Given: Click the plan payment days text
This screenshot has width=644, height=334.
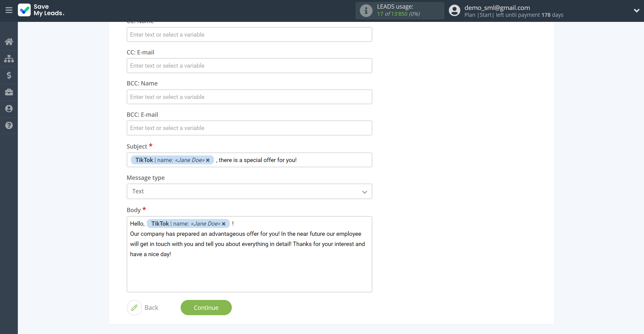Looking at the screenshot, I should (x=514, y=15).
